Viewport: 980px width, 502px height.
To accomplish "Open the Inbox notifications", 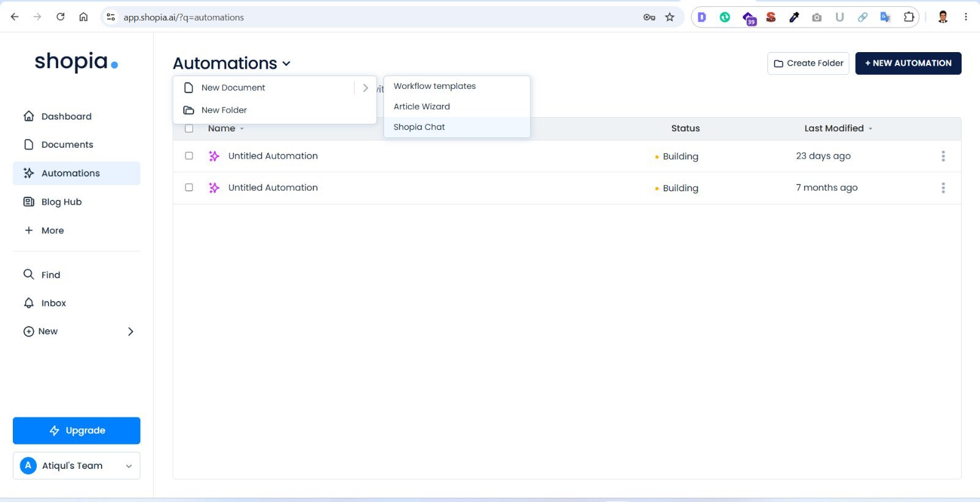I will [77, 303].
